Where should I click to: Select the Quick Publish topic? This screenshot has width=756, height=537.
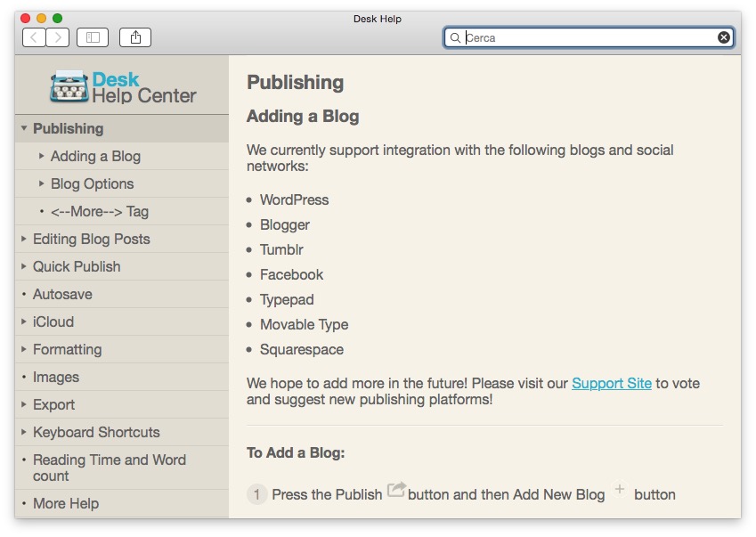[77, 266]
